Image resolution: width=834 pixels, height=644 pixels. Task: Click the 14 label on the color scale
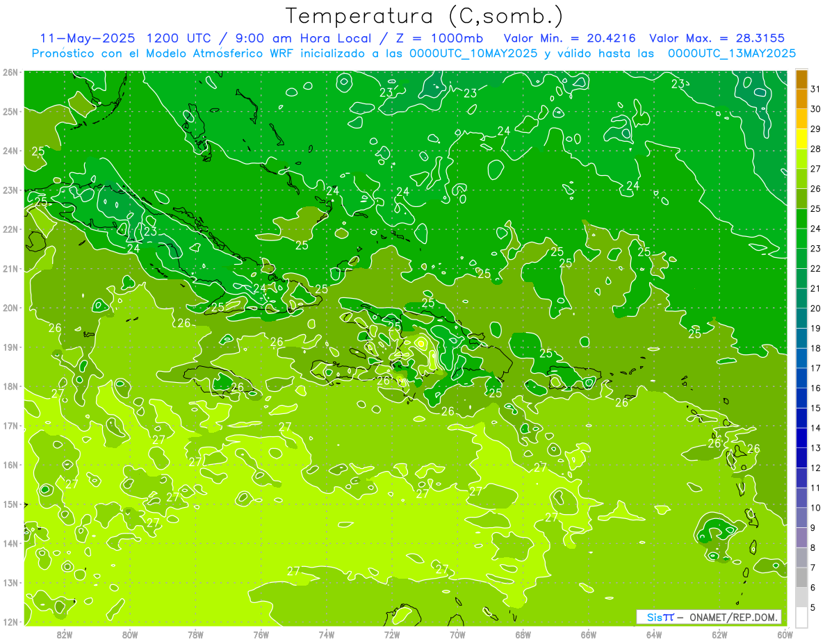[x=816, y=428]
